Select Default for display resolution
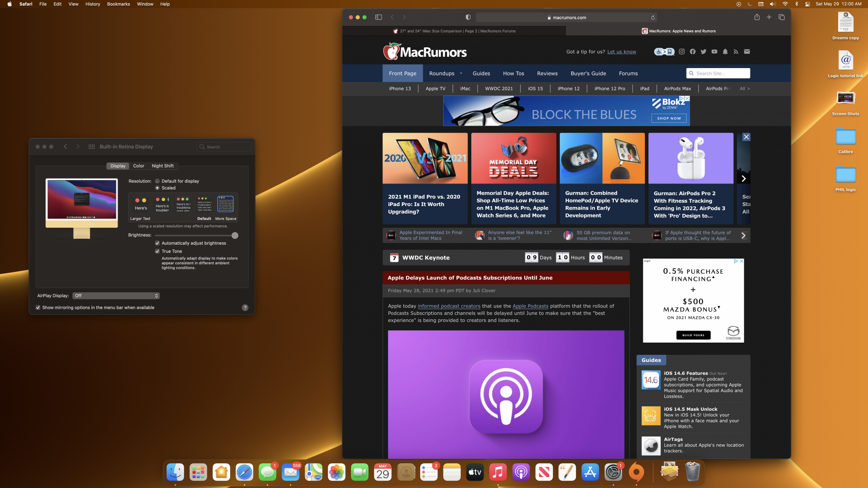Viewport: 868px width, 488px height. point(158,181)
